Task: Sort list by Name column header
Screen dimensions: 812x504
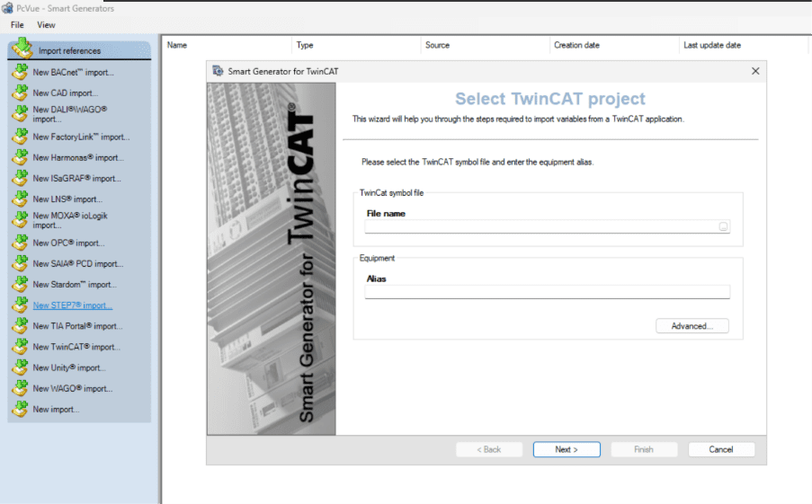Action: 177,45
